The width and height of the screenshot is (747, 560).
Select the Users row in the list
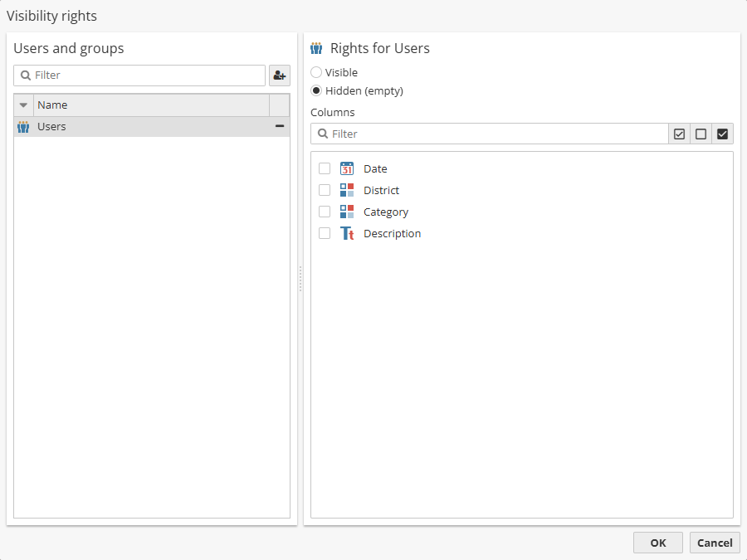(51, 126)
